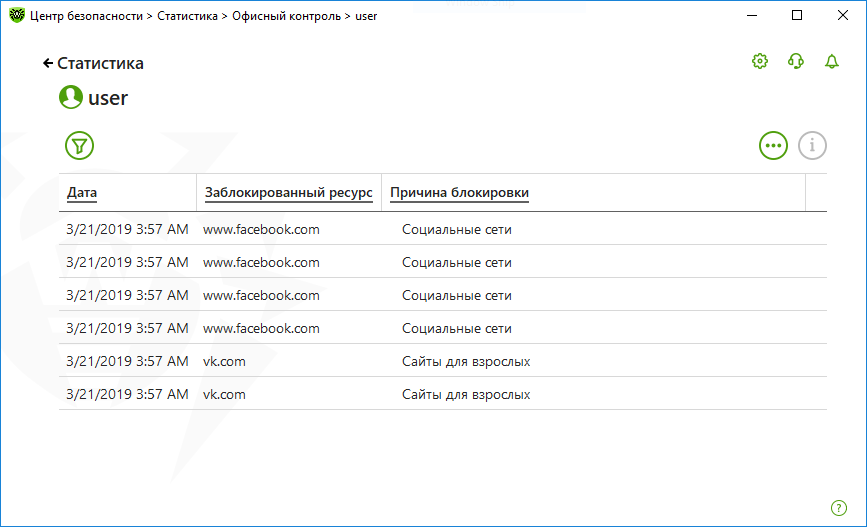Select the first www.facebook.com row
This screenshot has width=867, height=527.
(x=443, y=229)
